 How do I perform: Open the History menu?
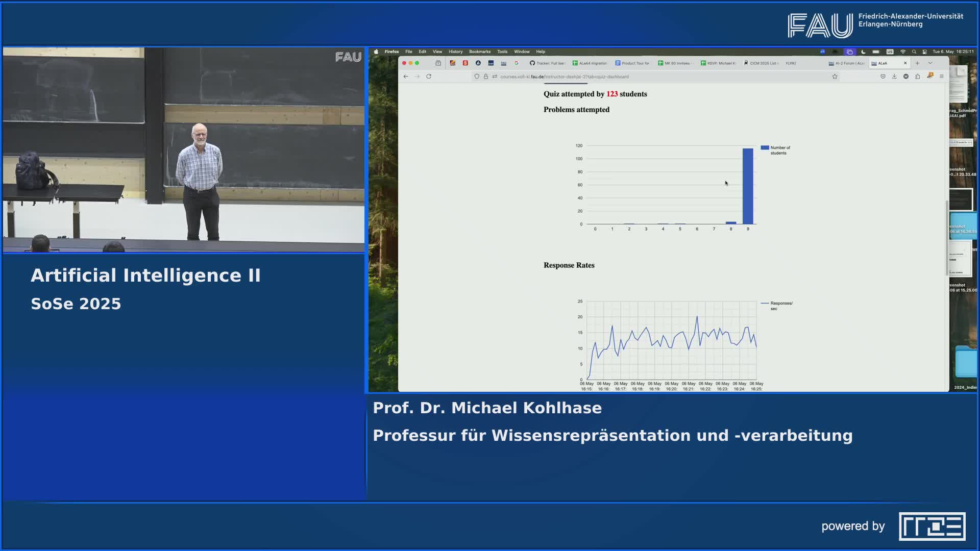pyautogui.click(x=455, y=52)
